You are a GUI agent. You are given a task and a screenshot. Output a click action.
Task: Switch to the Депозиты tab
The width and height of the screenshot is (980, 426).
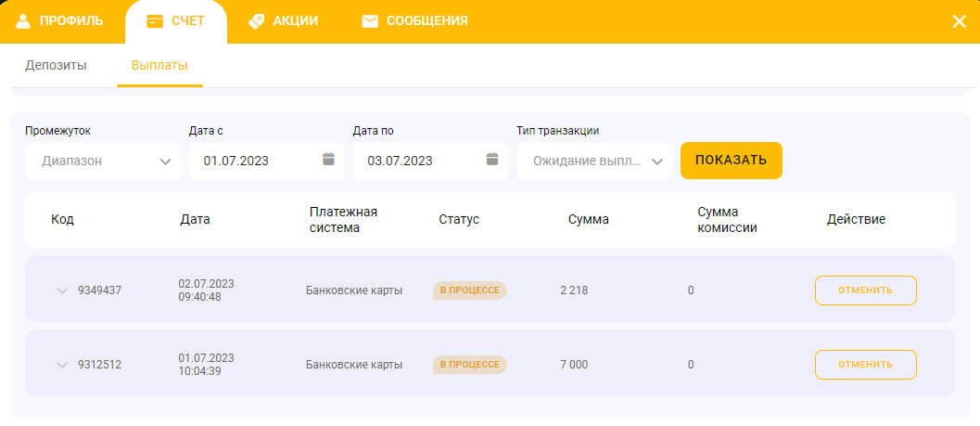point(56,66)
